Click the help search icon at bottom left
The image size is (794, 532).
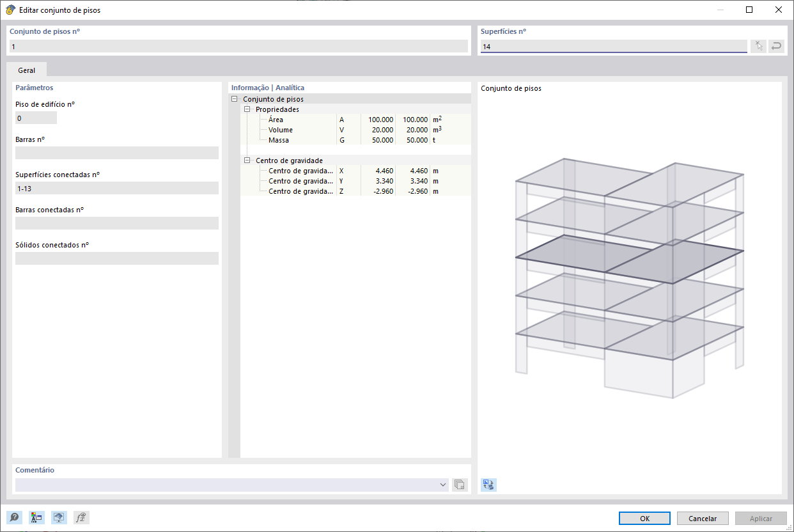pyautogui.click(x=14, y=518)
